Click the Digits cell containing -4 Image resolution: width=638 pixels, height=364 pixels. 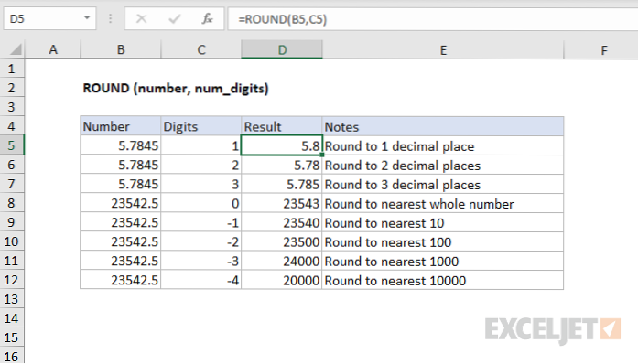click(x=201, y=280)
